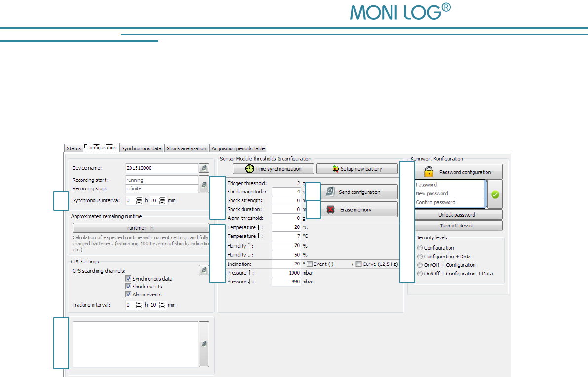This screenshot has width=588, height=377.
Task: Enable the Curve (12,5 Hz) checkbox
Action: pyautogui.click(x=358, y=264)
